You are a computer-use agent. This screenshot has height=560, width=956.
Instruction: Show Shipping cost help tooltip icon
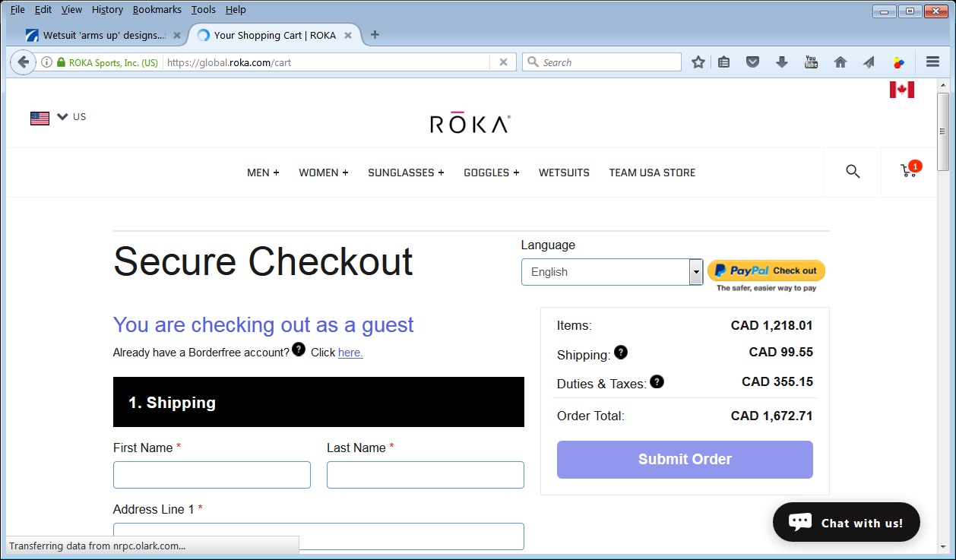click(x=621, y=352)
